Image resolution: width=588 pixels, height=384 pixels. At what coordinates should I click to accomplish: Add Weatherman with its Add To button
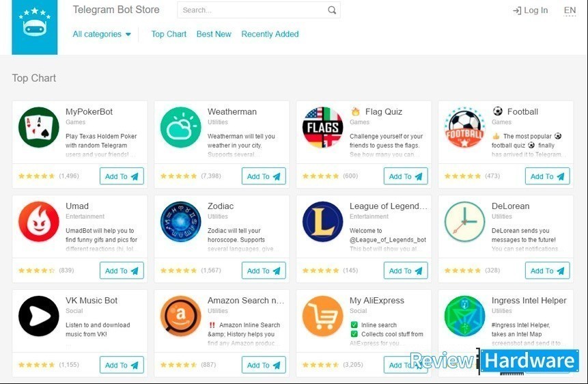(x=264, y=176)
